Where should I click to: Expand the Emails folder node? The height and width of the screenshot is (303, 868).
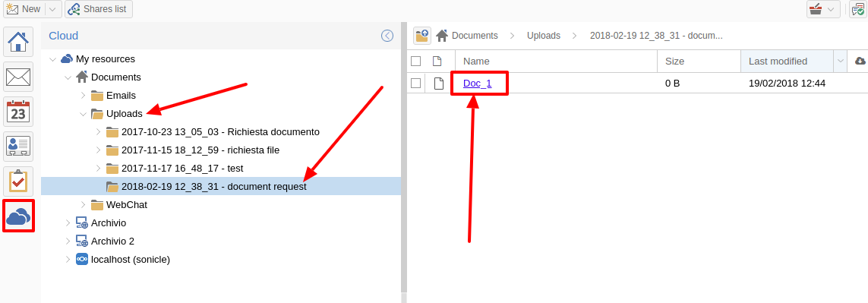point(83,96)
